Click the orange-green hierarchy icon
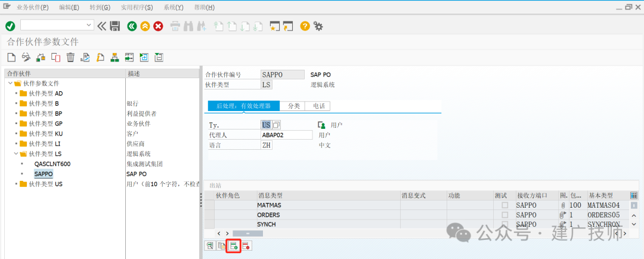The width and height of the screenshot is (644, 259). [114, 57]
